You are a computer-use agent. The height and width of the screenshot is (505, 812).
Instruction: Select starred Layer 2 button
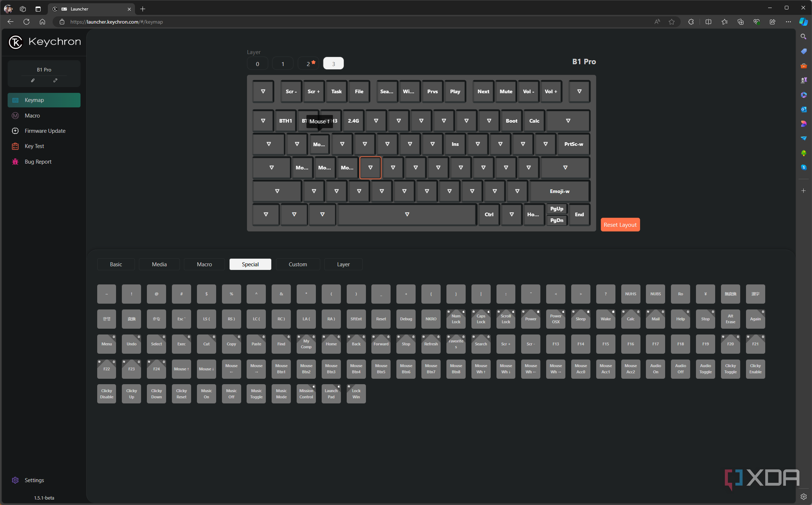(x=308, y=63)
